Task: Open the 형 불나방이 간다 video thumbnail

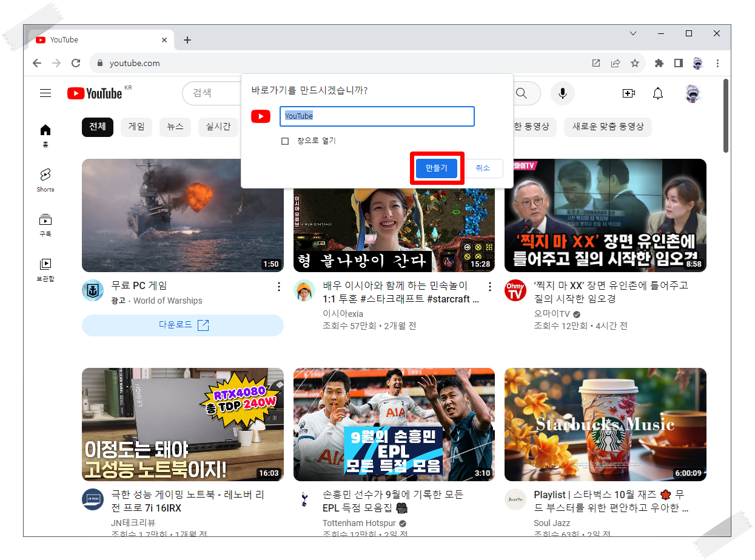Action: [394, 230]
